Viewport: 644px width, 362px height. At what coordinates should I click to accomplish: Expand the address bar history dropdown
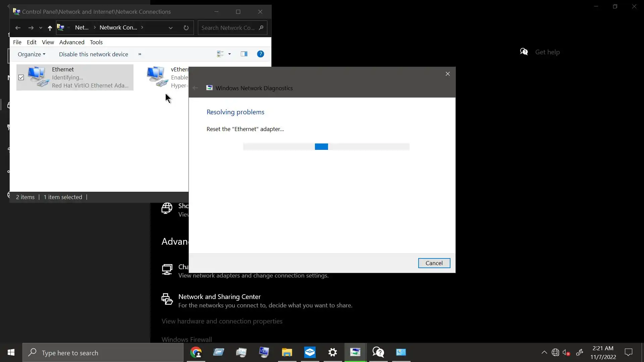[170, 28]
